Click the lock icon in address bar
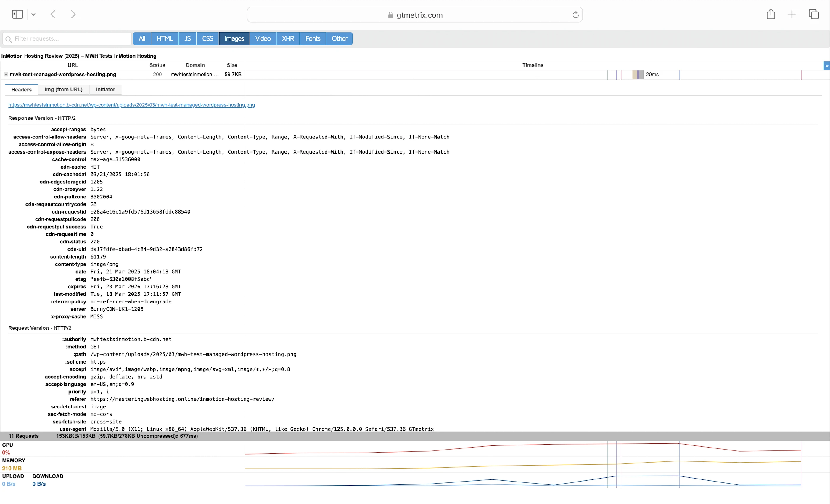 click(390, 15)
